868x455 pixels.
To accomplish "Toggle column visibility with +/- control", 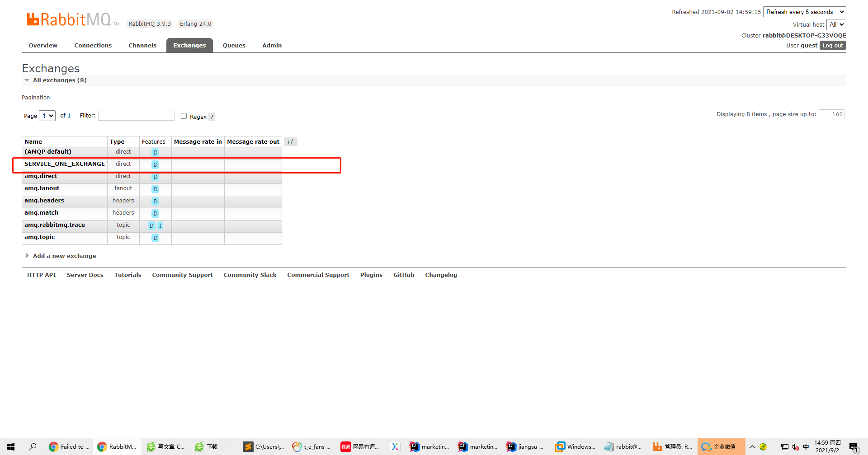I will point(291,141).
